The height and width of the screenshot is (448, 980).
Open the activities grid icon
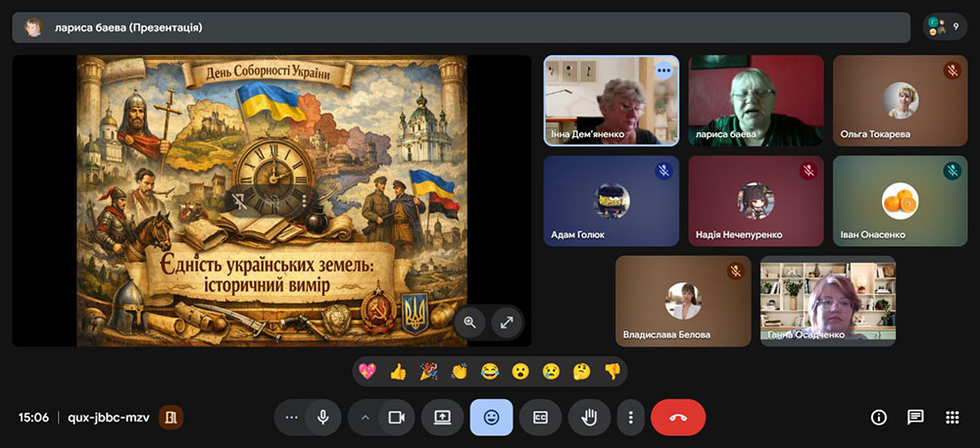(x=952, y=418)
